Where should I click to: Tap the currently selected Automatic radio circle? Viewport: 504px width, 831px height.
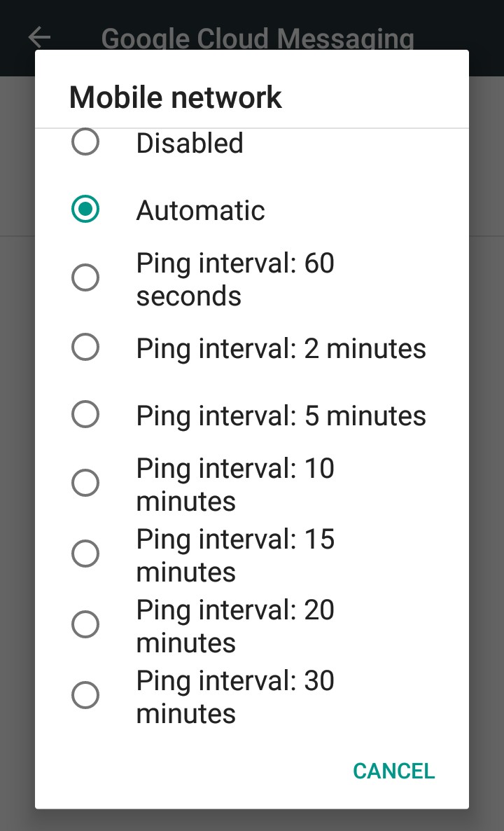click(x=85, y=208)
